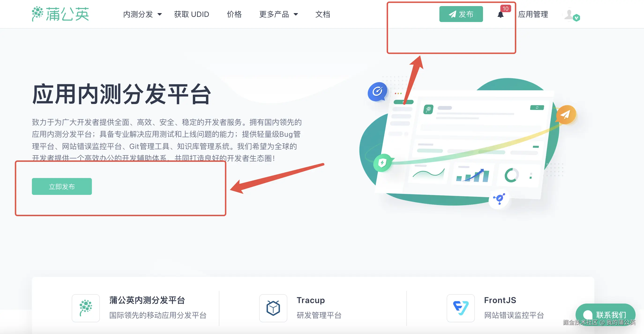Expand the 更多产品 dropdown arrow

click(296, 15)
